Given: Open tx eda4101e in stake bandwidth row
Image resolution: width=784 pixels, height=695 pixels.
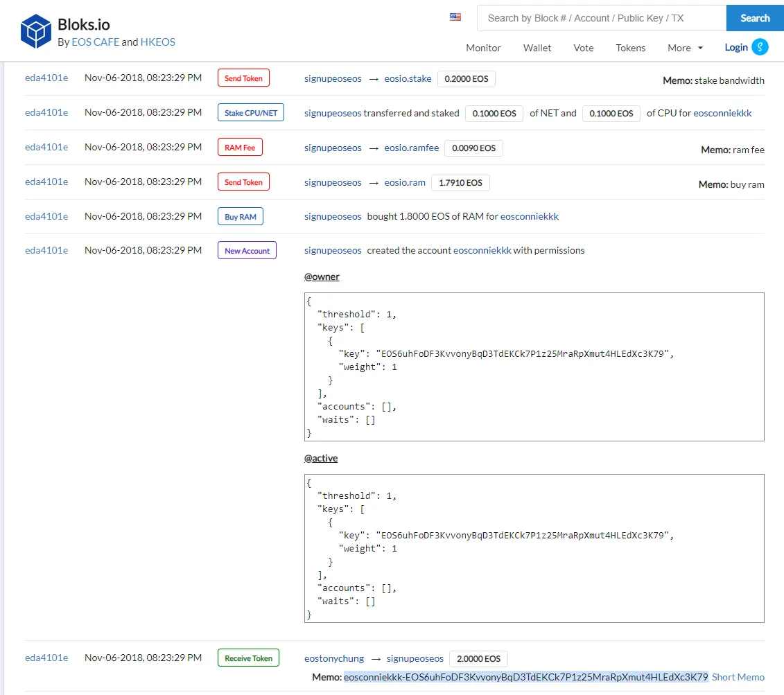Looking at the screenshot, I should 46,78.
